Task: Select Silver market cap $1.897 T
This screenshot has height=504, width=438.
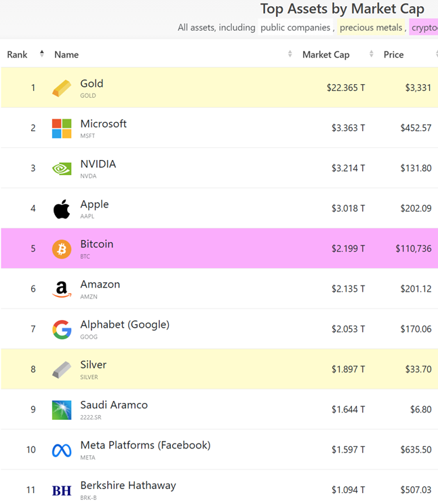Action: pyautogui.click(x=349, y=369)
